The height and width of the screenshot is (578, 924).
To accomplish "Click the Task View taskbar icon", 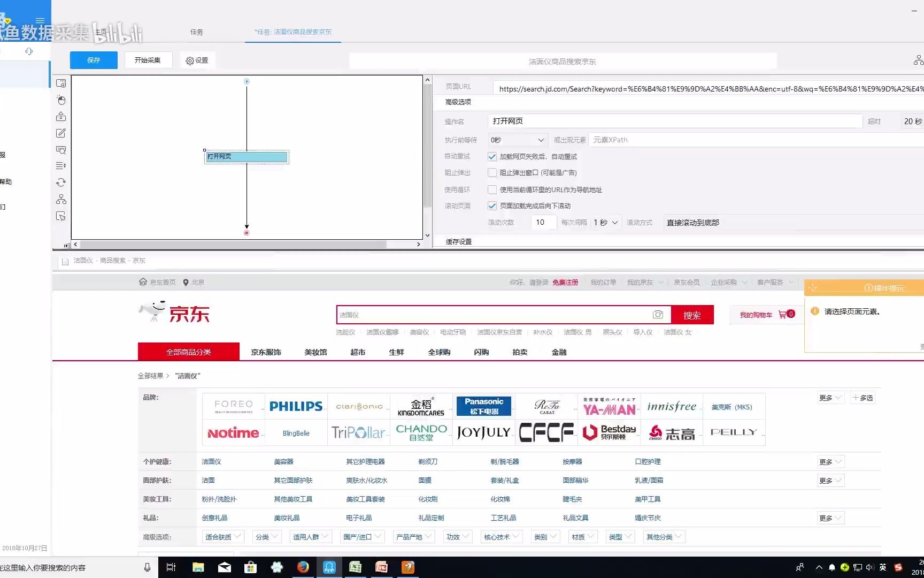I will click(171, 567).
